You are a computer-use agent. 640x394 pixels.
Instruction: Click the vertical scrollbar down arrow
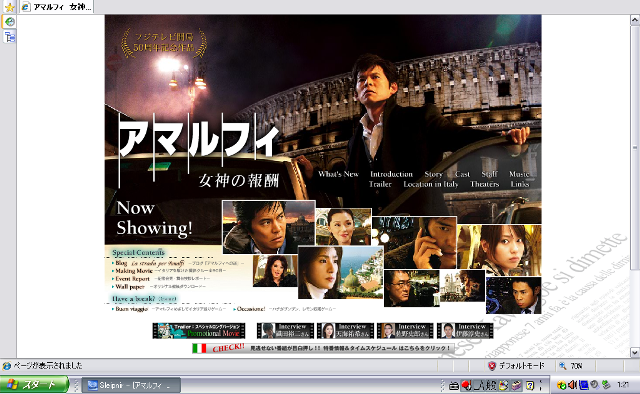[635, 352]
